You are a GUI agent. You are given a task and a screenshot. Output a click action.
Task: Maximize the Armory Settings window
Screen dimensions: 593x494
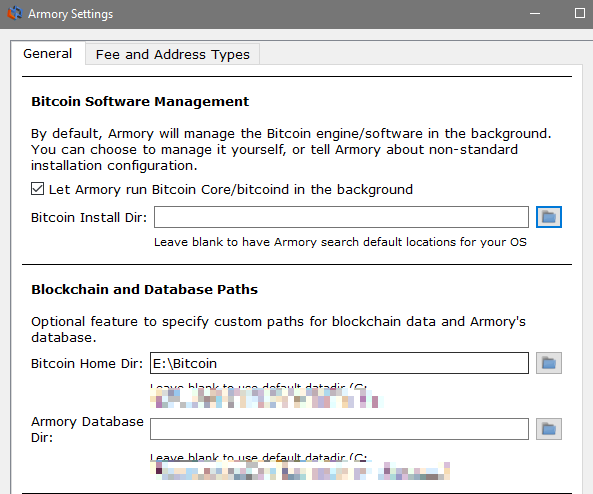coord(580,14)
